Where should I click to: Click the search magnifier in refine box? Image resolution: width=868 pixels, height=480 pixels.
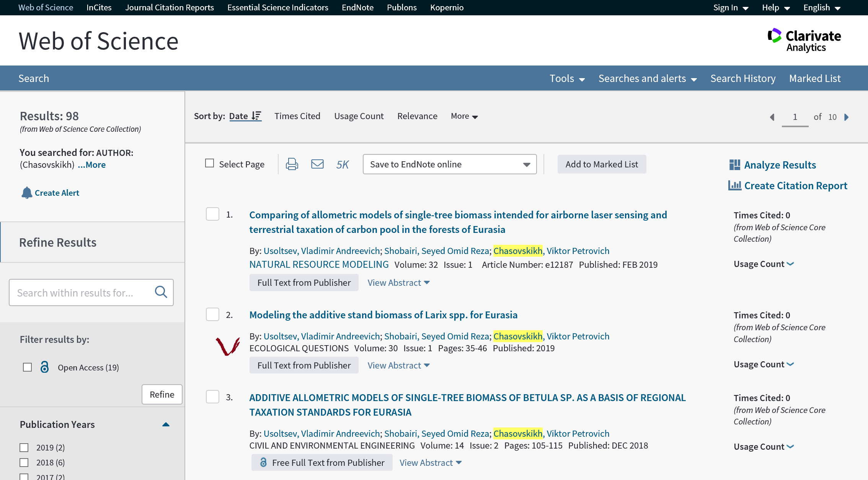(161, 292)
